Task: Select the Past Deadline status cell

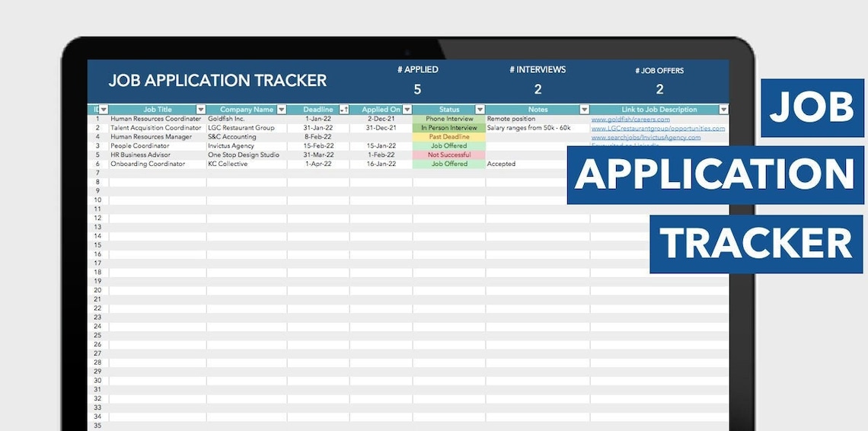Action: point(449,137)
